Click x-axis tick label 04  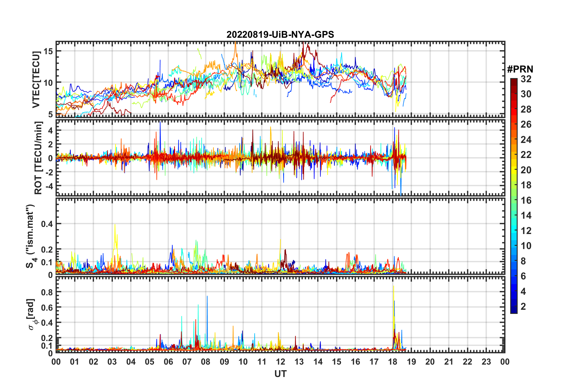coord(131,362)
